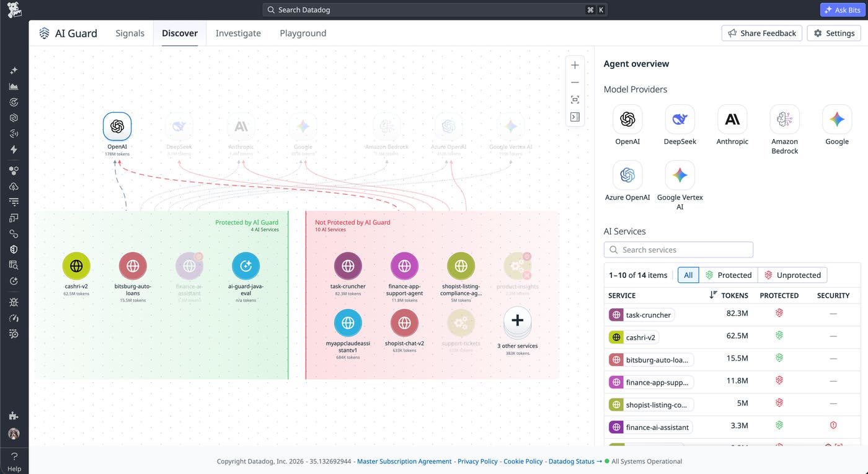Click the bug icon in the sidebar
Viewport: 868px width, 474px height.
[x=14, y=302]
